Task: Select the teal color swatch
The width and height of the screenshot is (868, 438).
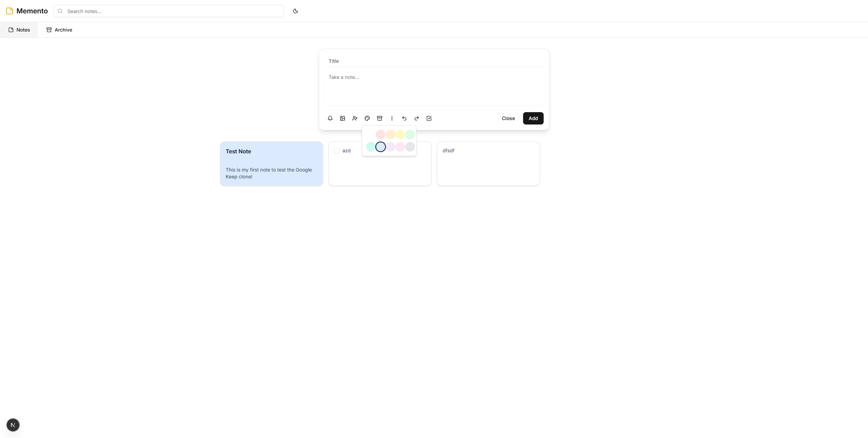Action: pos(371,147)
